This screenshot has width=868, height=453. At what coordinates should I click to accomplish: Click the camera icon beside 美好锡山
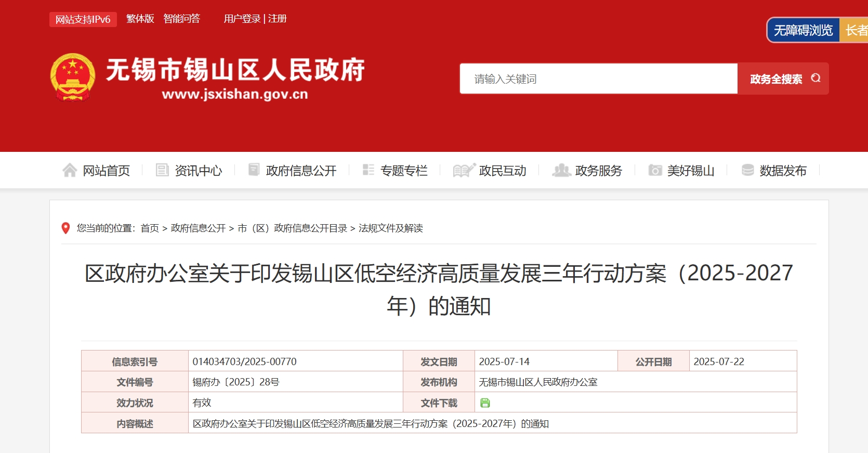click(x=655, y=170)
